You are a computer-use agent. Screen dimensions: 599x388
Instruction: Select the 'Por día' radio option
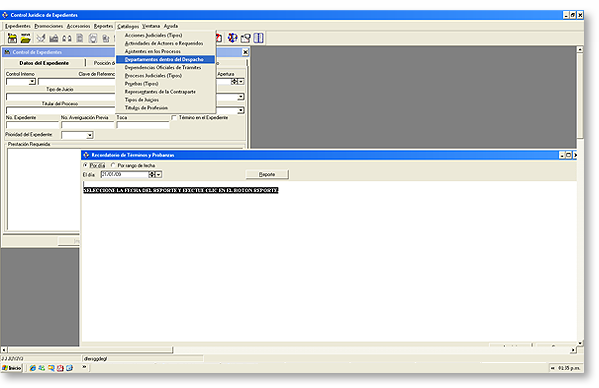(86, 165)
